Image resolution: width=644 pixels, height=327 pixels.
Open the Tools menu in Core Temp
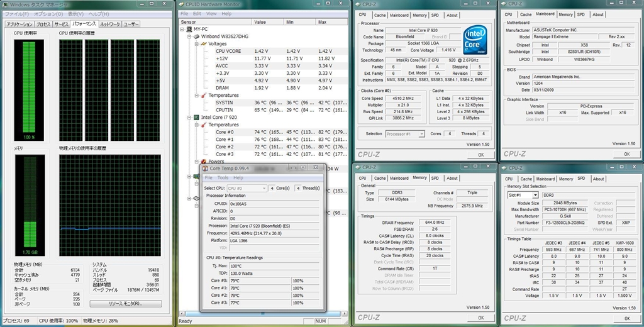[x=223, y=177]
